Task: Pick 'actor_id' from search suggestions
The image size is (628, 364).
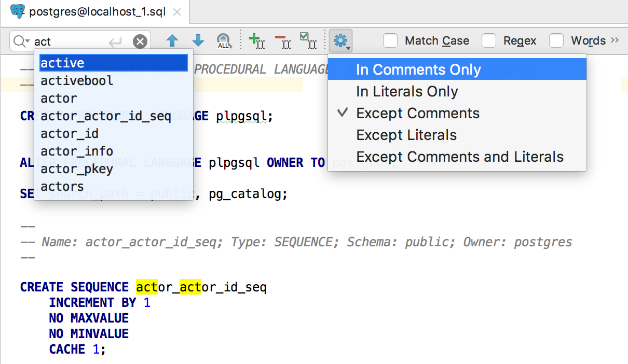Action: pos(114,134)
